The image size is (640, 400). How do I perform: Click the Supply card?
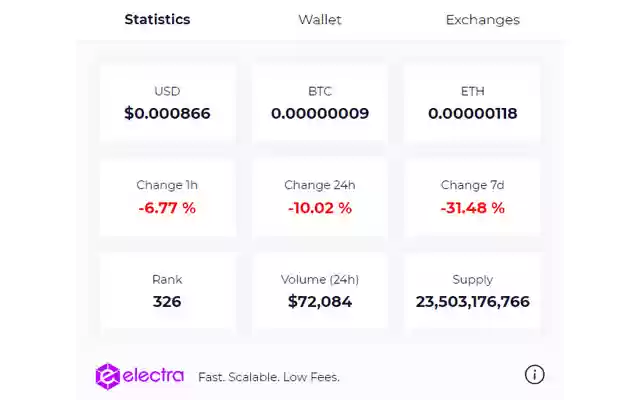pyautogui.click(x=472, y=291)
